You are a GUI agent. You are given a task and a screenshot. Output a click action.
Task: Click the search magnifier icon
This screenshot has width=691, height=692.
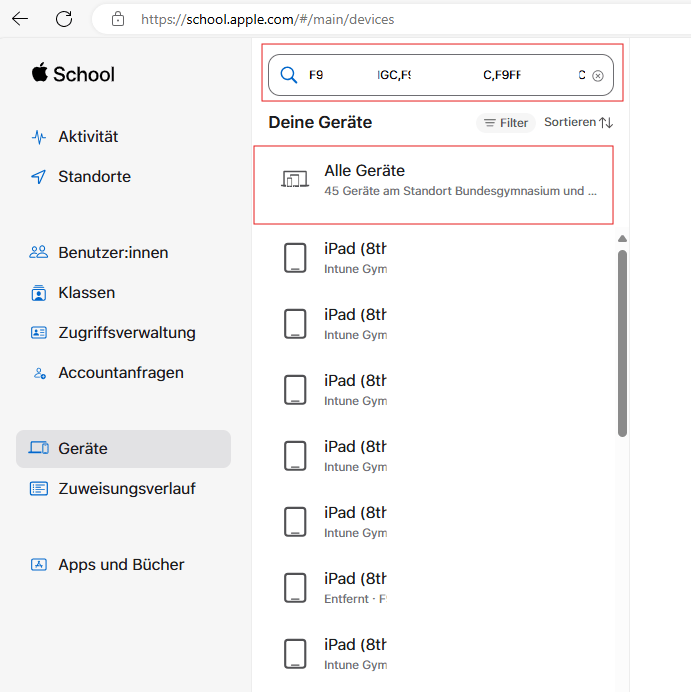pyautogui.click(x=289, y=75)
